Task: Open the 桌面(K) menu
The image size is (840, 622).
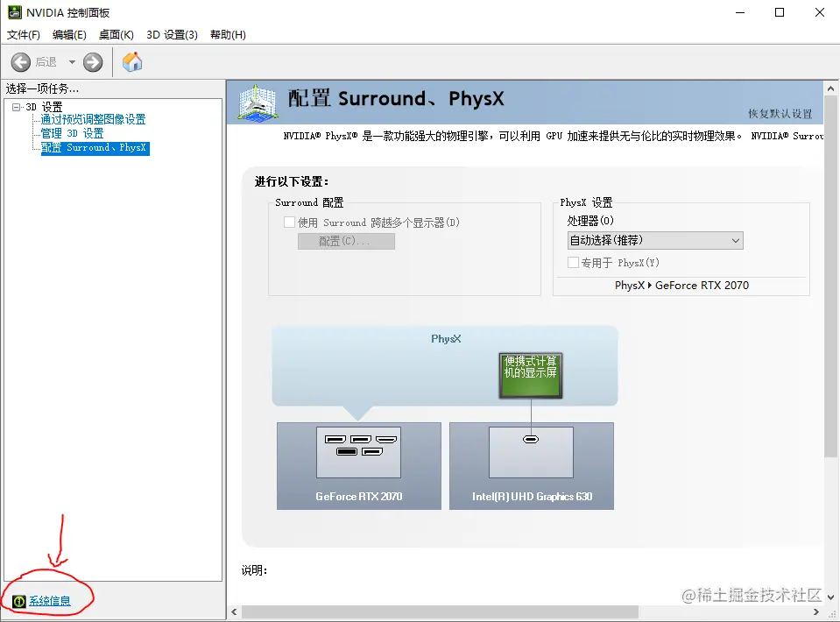Action: pos(116,35)
